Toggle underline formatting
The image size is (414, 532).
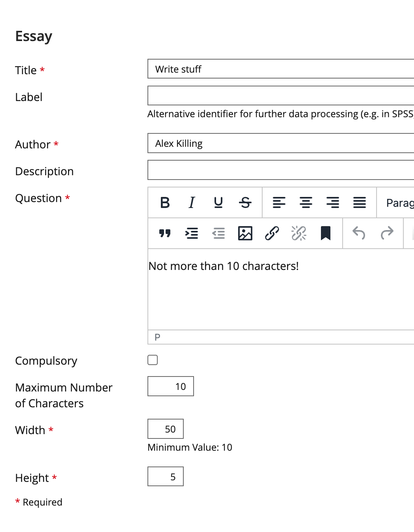click(218, 202)
